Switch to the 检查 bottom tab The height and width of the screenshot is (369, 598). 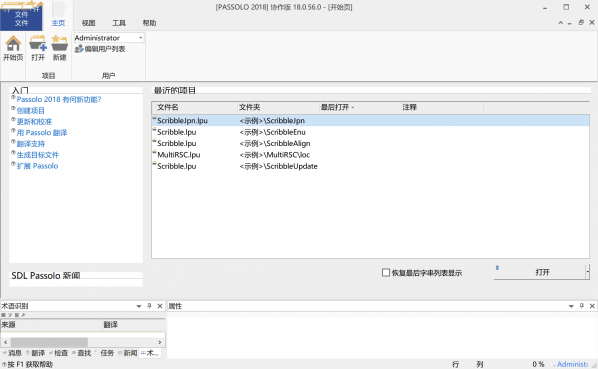click(x=58, y=353)
